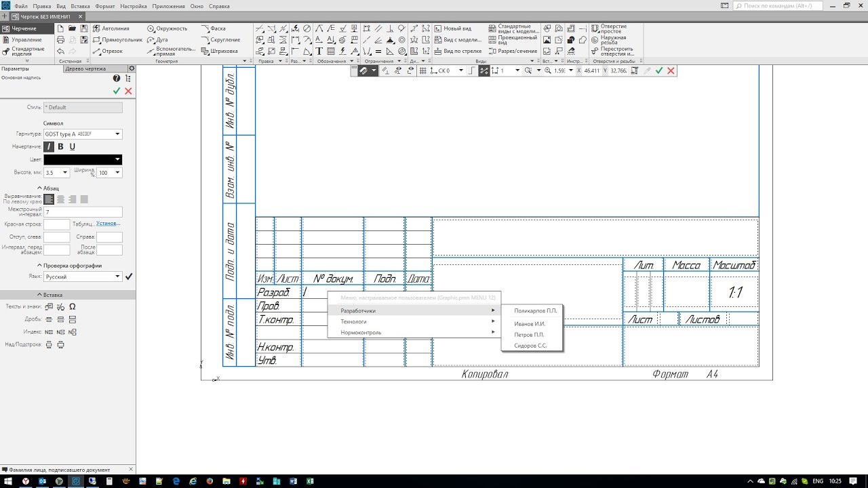Toggle bold text style
Viewport: 868px width, 488px height.
60,146
